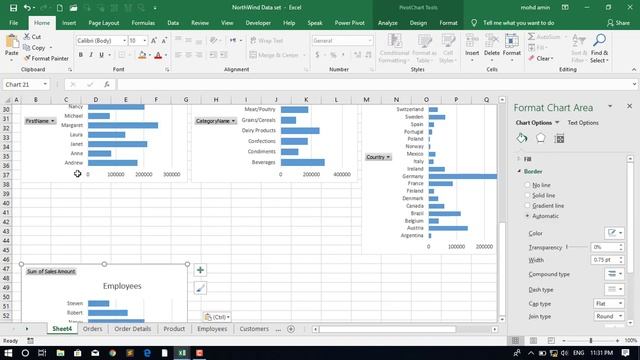The image size is (640, 360).
Task: Cut the selection
Action: [x=32, y=37]
